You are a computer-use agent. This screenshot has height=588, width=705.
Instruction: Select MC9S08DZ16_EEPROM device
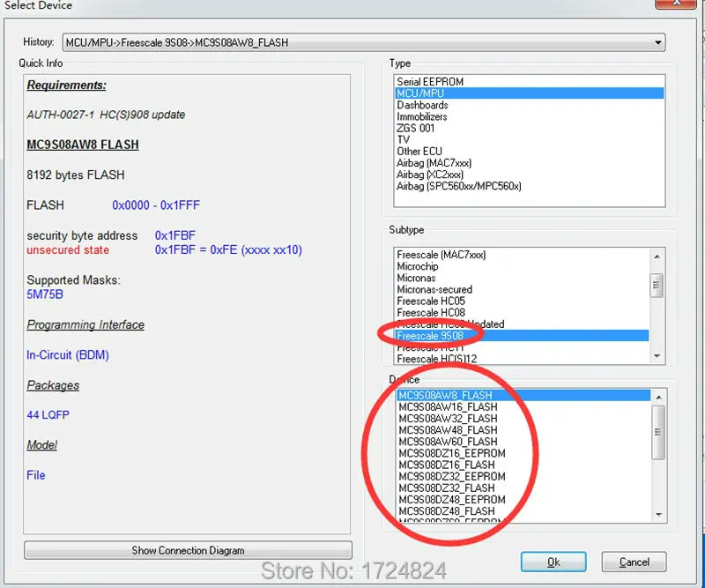[x=523, y=453]
